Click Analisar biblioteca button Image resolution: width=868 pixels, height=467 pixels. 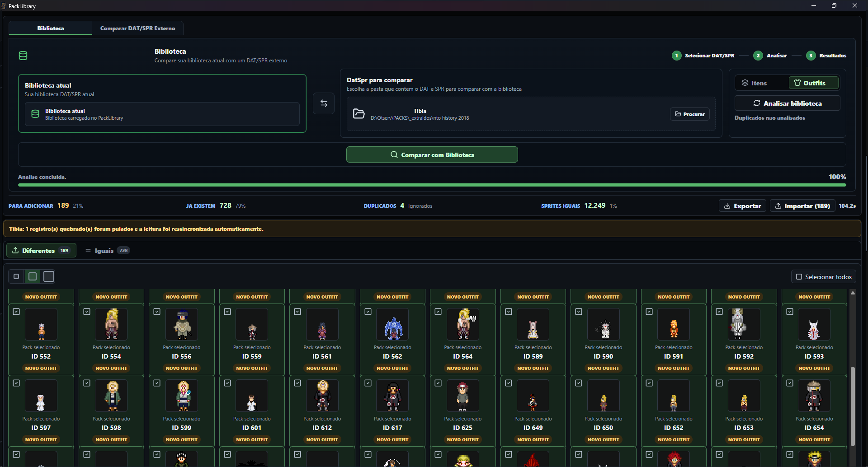(x=788, y=103)
